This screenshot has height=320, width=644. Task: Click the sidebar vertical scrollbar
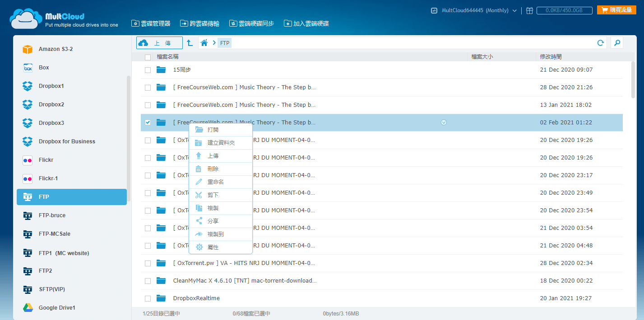pos(129,135)
